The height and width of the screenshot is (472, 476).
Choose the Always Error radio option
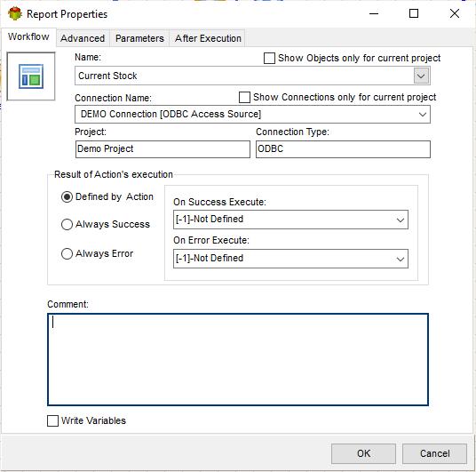pos(67,254)
